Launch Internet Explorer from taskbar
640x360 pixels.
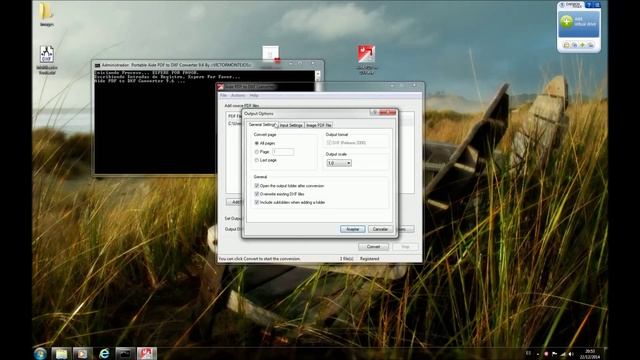pyautogui.click(x=104, y=353)
